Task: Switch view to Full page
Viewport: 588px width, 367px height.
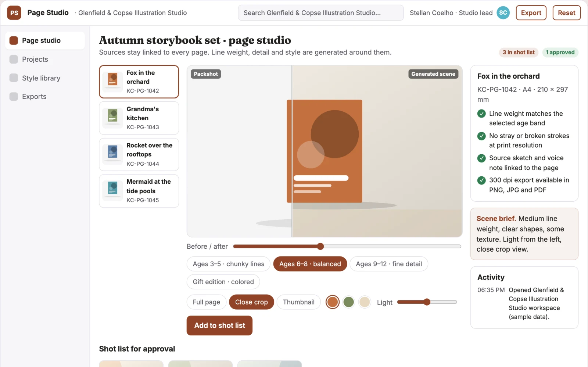Action: [x=207, y=302]
